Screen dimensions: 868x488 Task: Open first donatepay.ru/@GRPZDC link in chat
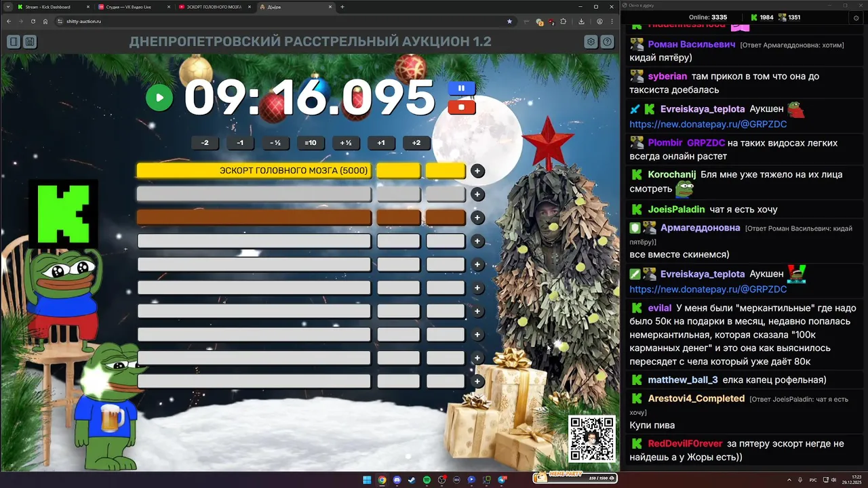[x=708, y=125]
